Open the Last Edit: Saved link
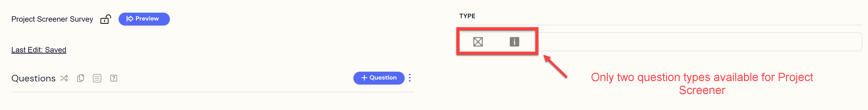868x110 pixels. coord(39,50)
